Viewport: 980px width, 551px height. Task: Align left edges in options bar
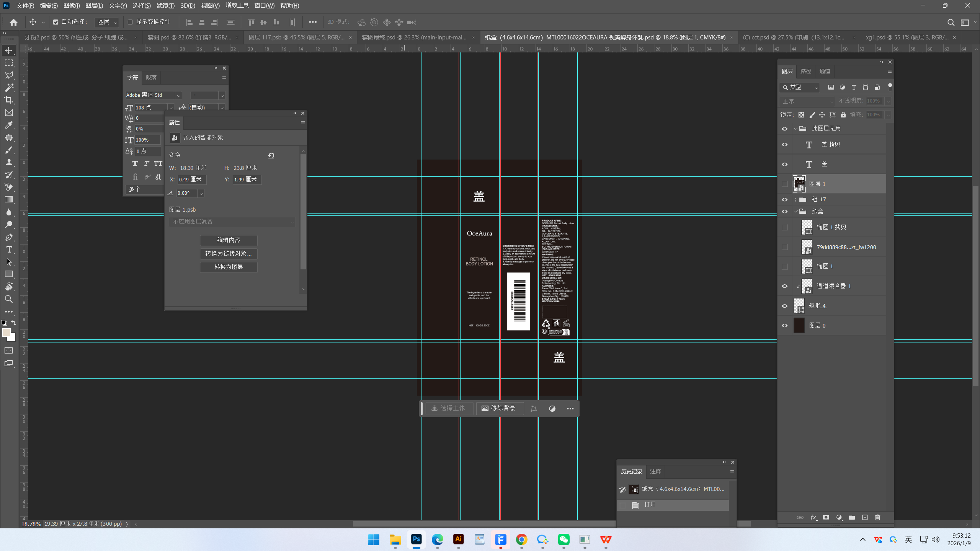click(189, 22)
